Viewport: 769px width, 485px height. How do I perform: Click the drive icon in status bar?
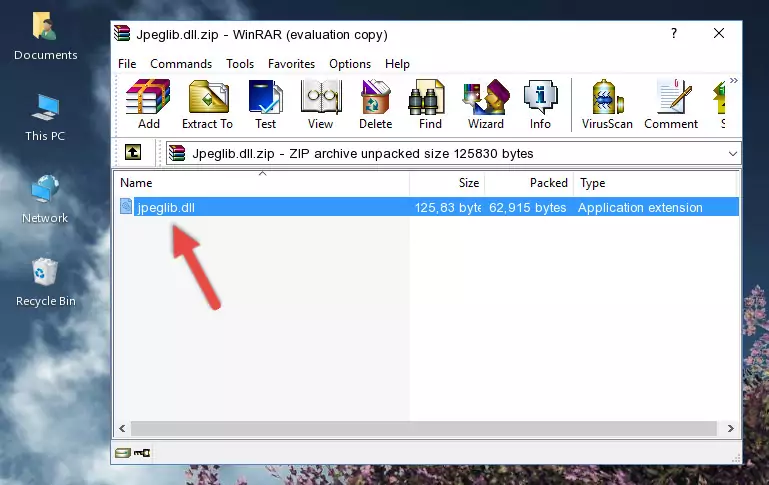pyautogui.click(x=123, y=453)
